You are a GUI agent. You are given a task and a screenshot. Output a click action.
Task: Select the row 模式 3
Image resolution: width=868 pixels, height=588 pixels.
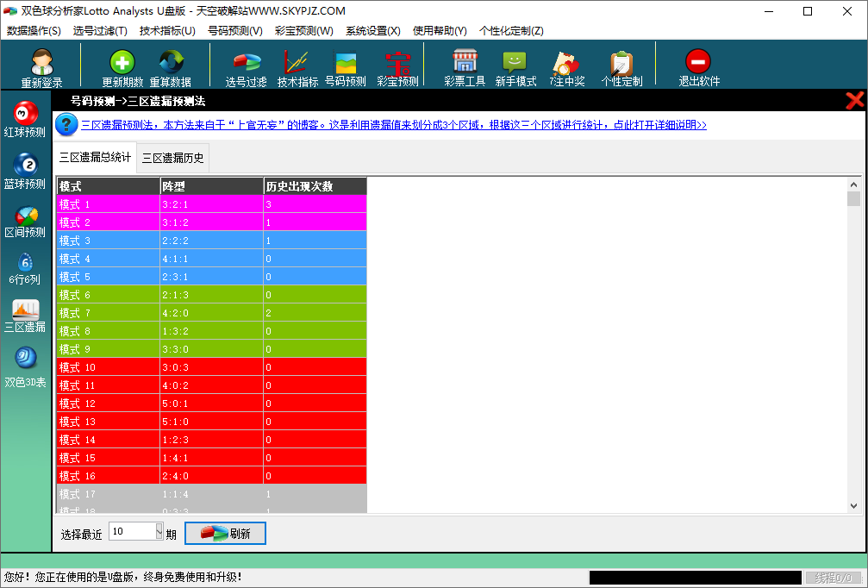[x=211, y=241]
